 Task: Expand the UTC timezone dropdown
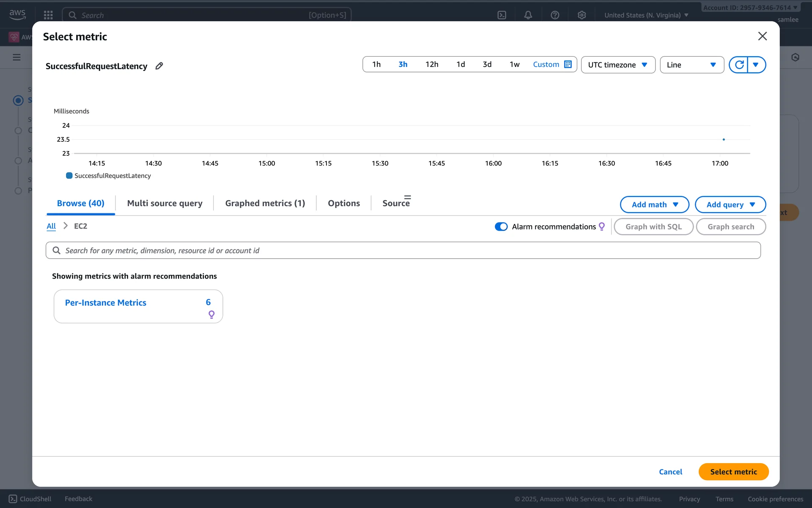click(x=618, y=65)
